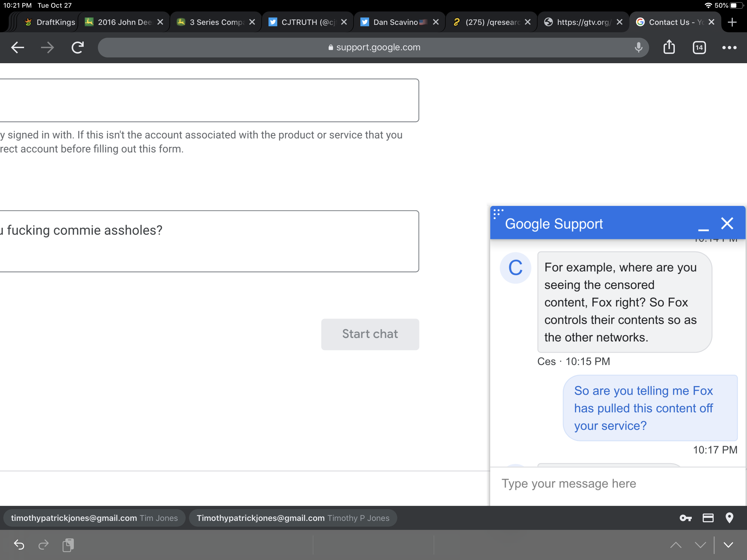The width and height of the screenshot is (747, 560).
Task: Switch to the DraftKings tab
Action: 50,22
